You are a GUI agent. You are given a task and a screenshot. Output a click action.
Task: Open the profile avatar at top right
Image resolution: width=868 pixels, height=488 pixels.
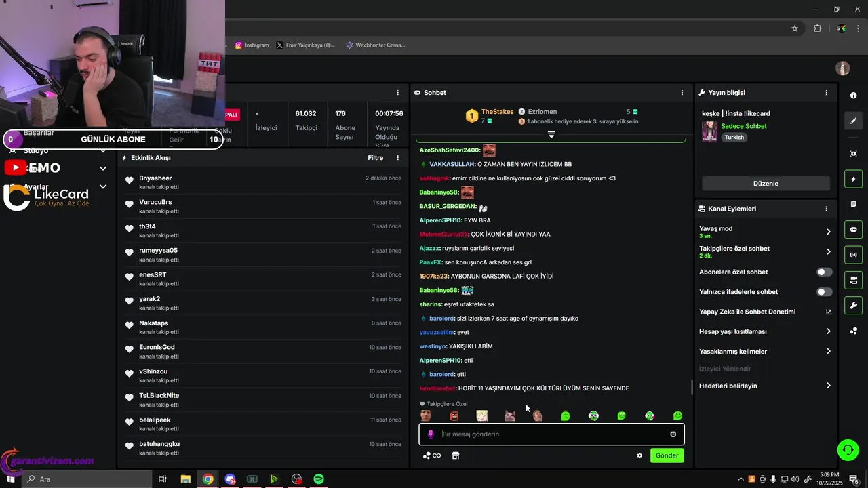click(842, 68)
